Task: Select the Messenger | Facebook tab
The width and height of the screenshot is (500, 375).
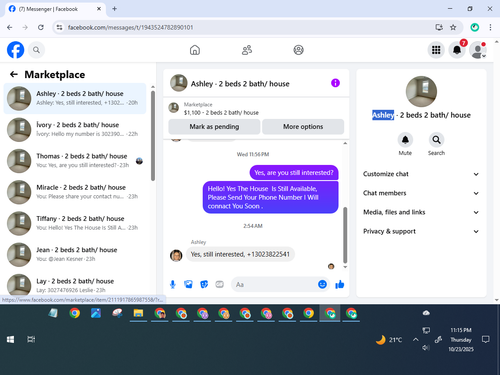Action: pos(55,9)
